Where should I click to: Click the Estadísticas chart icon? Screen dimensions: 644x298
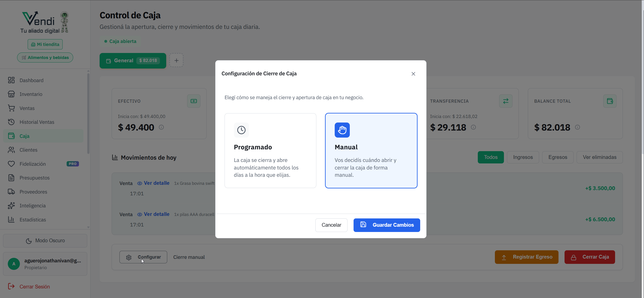[x=12, y=219]
